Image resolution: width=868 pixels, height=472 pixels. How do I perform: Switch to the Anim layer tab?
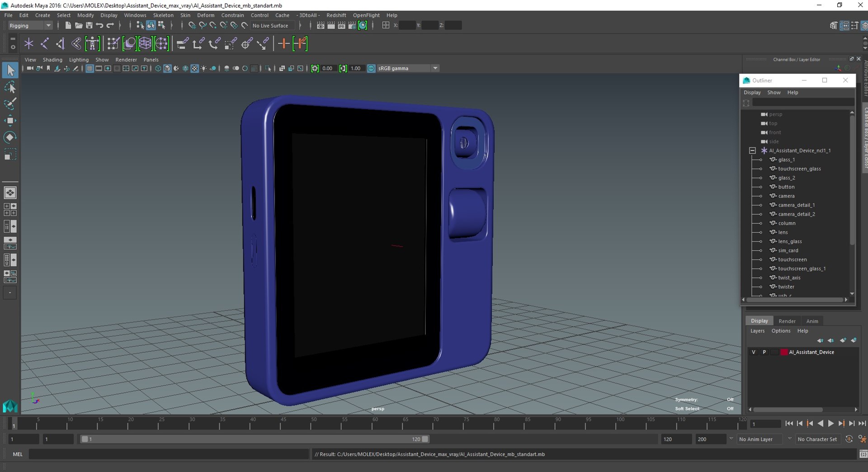coord(812,321)
